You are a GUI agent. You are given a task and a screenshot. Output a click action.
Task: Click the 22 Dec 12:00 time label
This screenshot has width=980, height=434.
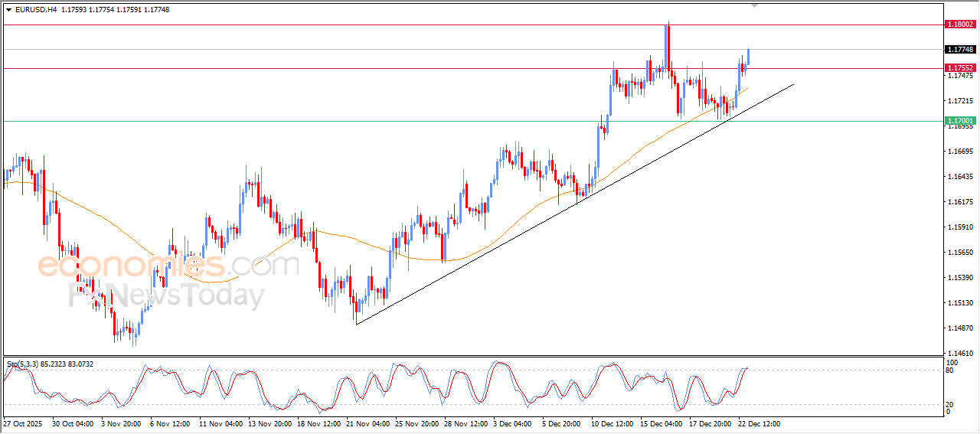coord(759,423)
